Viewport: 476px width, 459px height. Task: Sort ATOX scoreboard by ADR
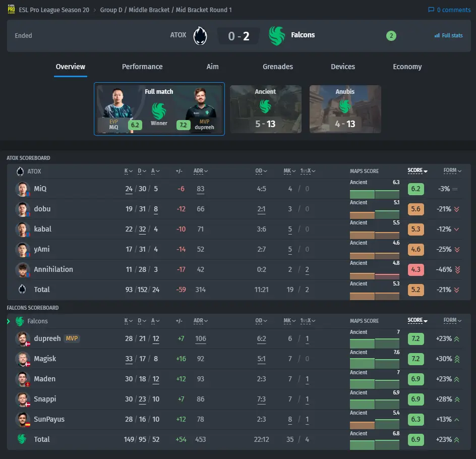click(x=201, y=171)
